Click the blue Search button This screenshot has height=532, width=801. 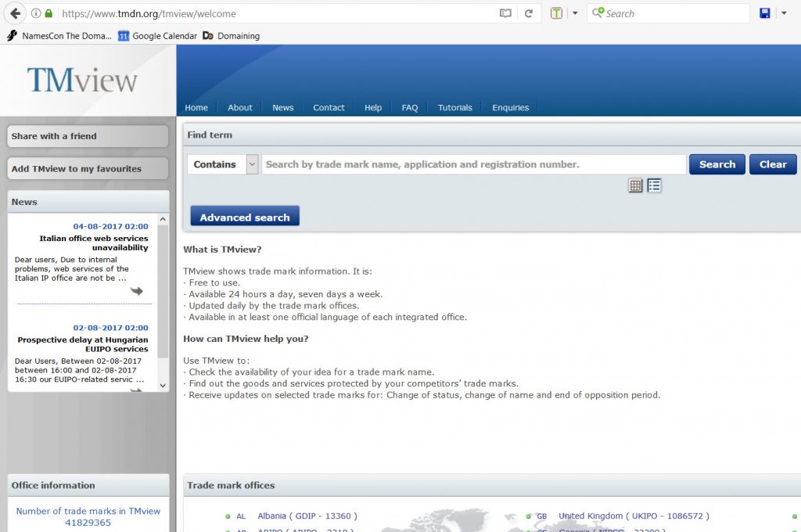coord(717,164)
